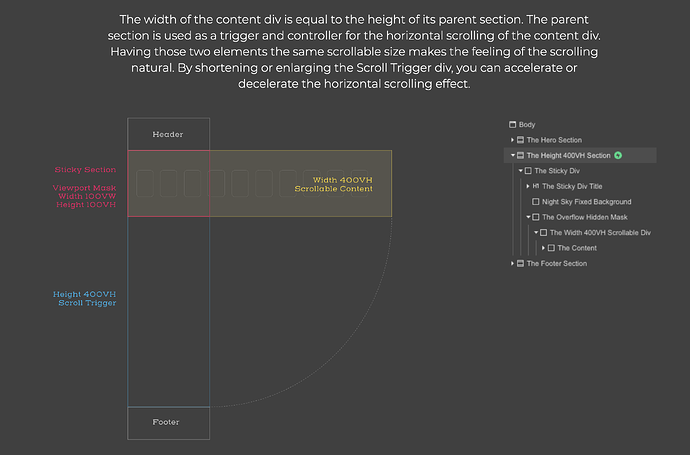
Task: Select Night Sky Fixed Background in navigator
Action: point(587,202)
